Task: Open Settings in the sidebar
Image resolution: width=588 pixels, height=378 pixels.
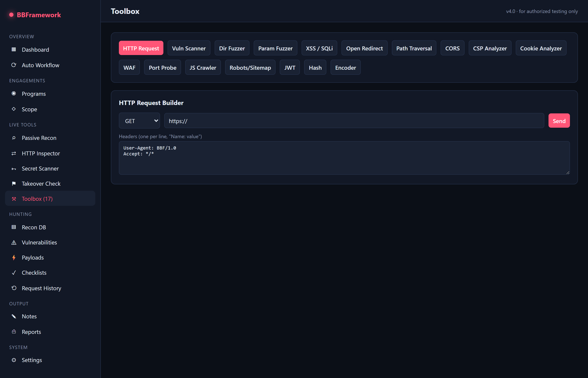Action: [x=50, y=360]
